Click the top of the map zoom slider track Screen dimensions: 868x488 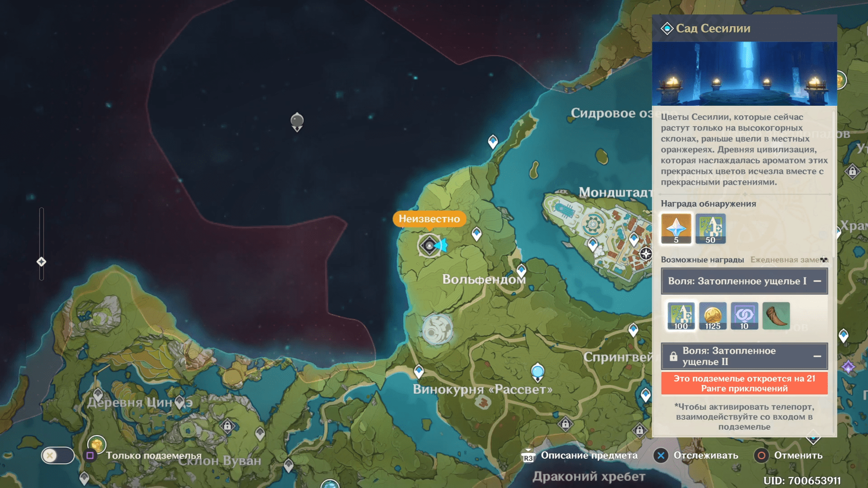pos(41,210)
